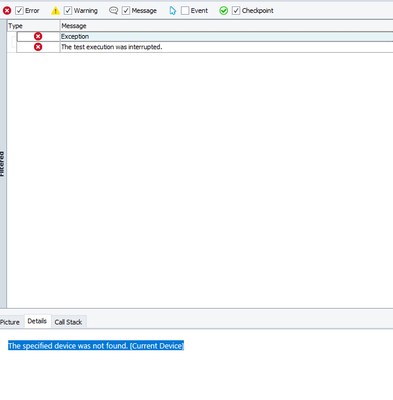393x400 pixels.
Task: Open the Call Stack tab
Action: point(68,322)
